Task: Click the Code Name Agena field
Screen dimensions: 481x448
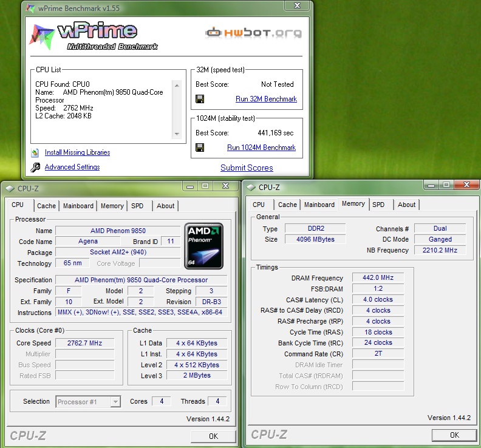Action: coord(88,242)
